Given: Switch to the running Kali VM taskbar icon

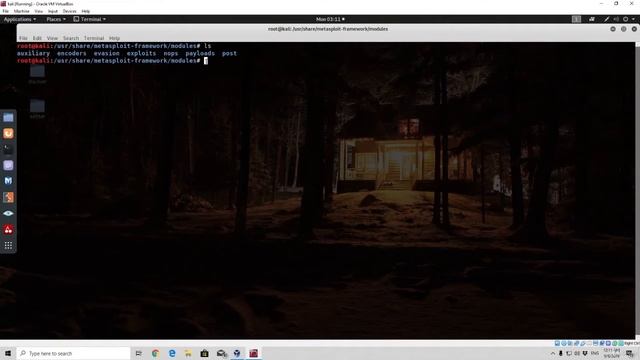Looking at the screenshot, I should click(x=253, y=353).
